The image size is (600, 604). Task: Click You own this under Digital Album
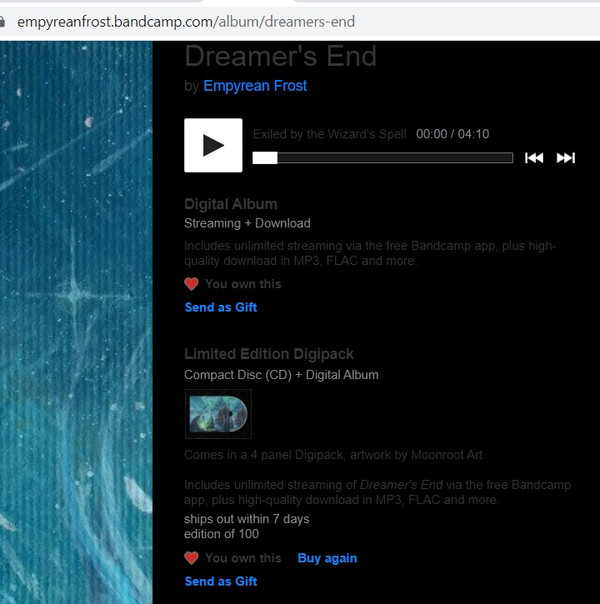click(243, 284)
